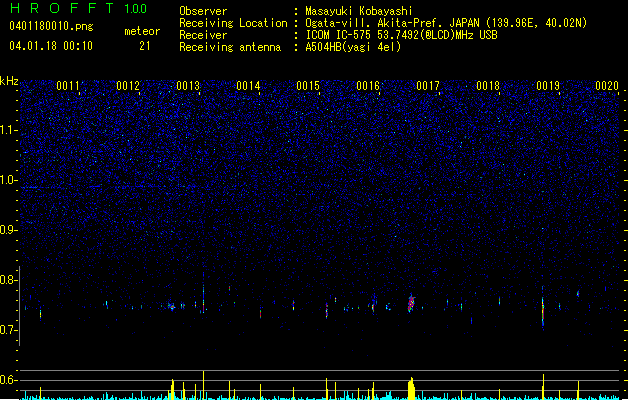Click time marker 0018
Image resolution: width=629 pixels, height=400 pixels.
(x=488, y=86)
